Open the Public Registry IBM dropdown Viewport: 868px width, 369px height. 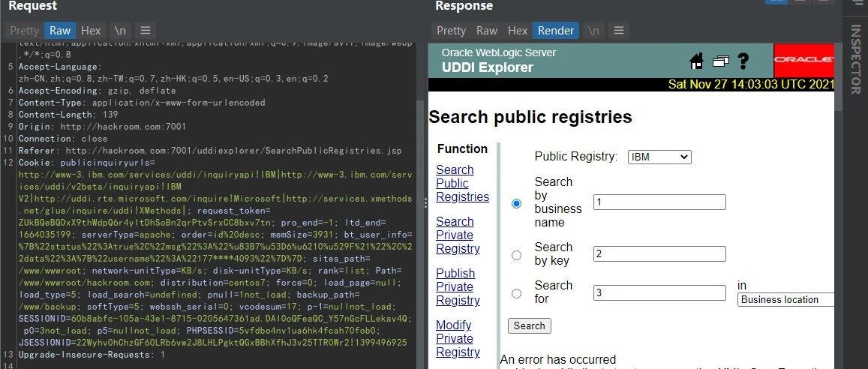tap(660, 157)
